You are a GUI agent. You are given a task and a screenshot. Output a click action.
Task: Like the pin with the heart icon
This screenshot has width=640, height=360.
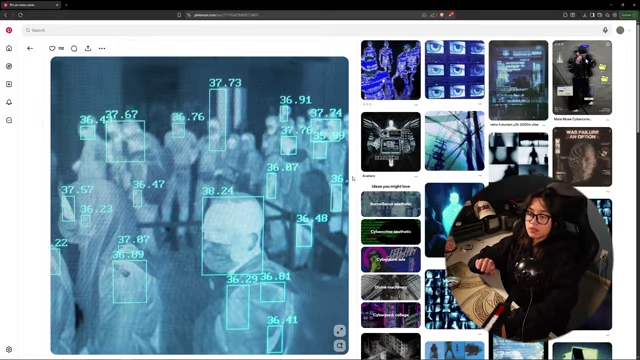coord(52,48)
